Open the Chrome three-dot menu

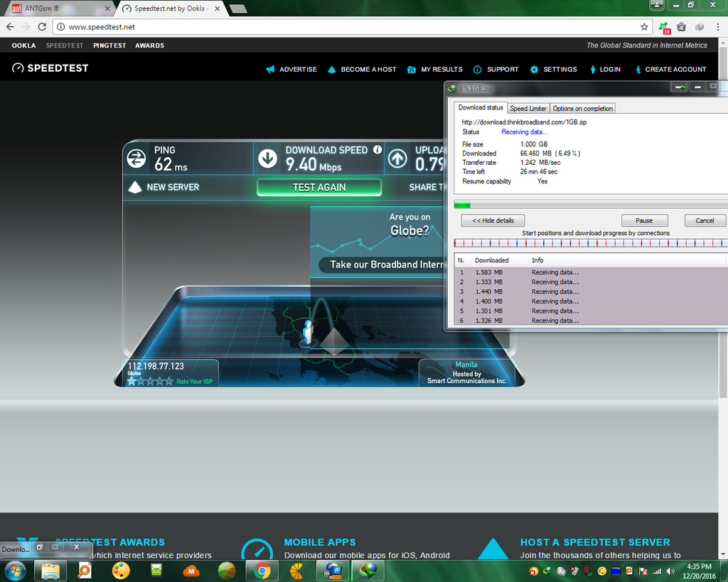pos(718,27)
